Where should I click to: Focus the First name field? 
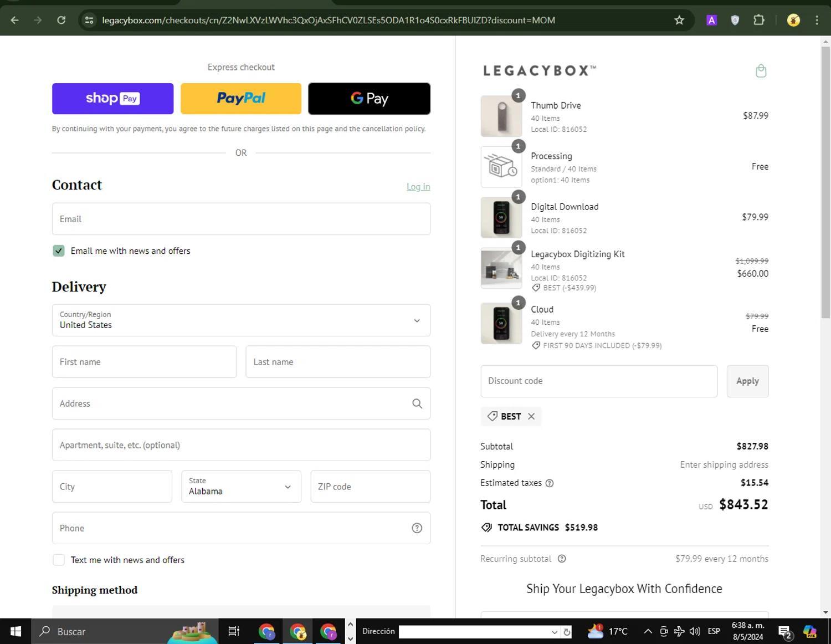tap(144, 362)
